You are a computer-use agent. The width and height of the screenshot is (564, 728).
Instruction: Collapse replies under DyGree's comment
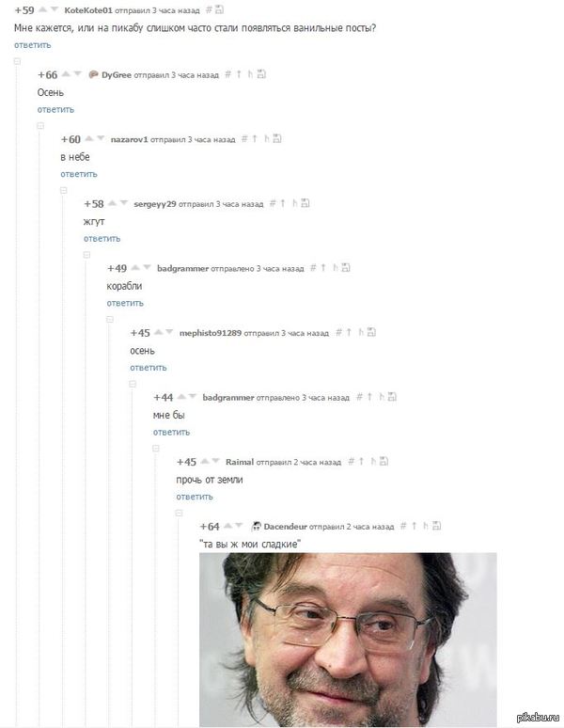point(40,126)
